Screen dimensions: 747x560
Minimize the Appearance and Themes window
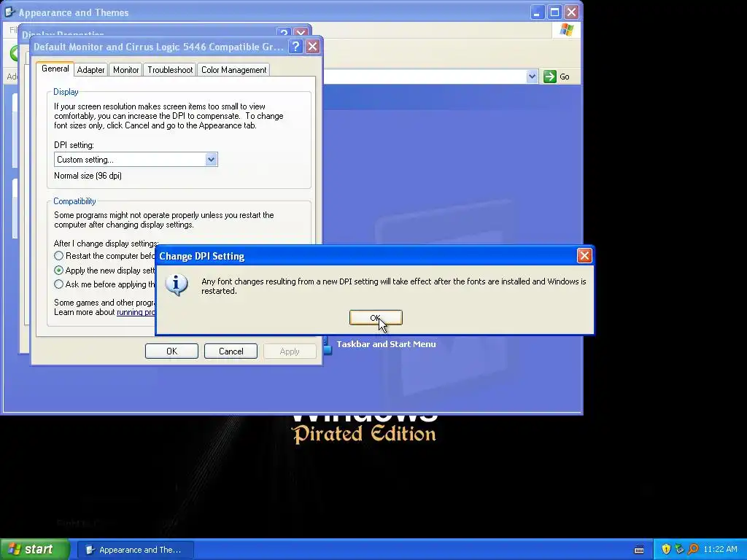[x=538, y=12]
